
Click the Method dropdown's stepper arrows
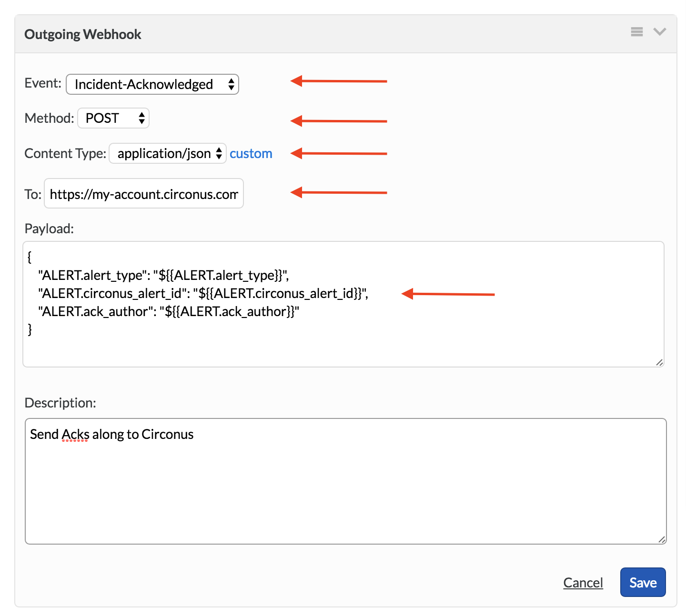(141, 118)
